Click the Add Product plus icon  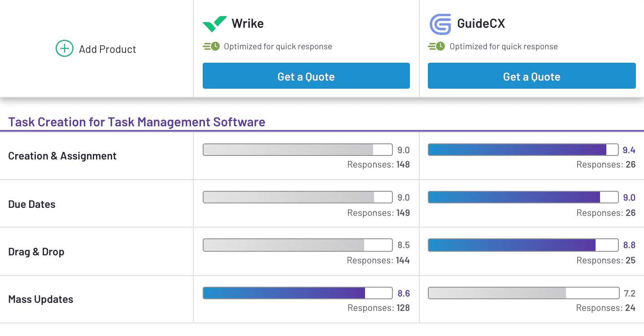pyautogui.click(x=65, y=48)
